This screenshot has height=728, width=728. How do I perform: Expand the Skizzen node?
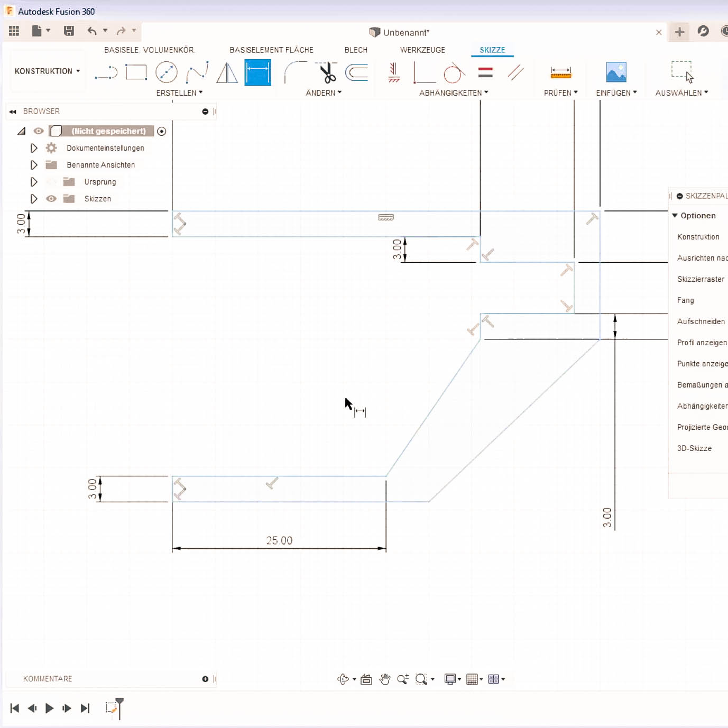click(x=34, y=199)
